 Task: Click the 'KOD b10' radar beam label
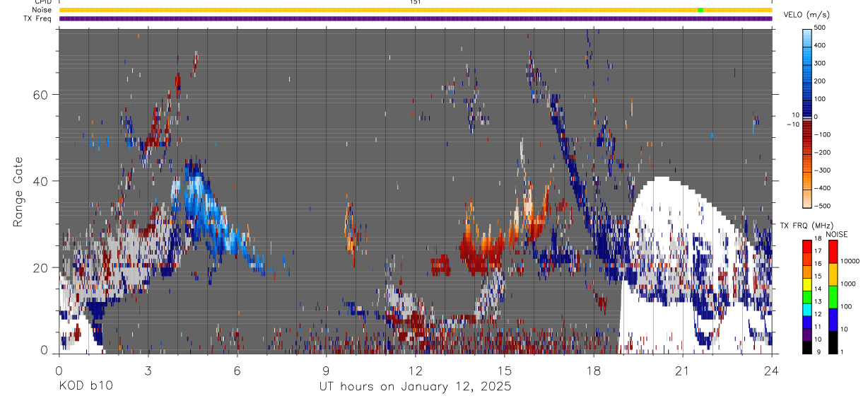(85, 387)
